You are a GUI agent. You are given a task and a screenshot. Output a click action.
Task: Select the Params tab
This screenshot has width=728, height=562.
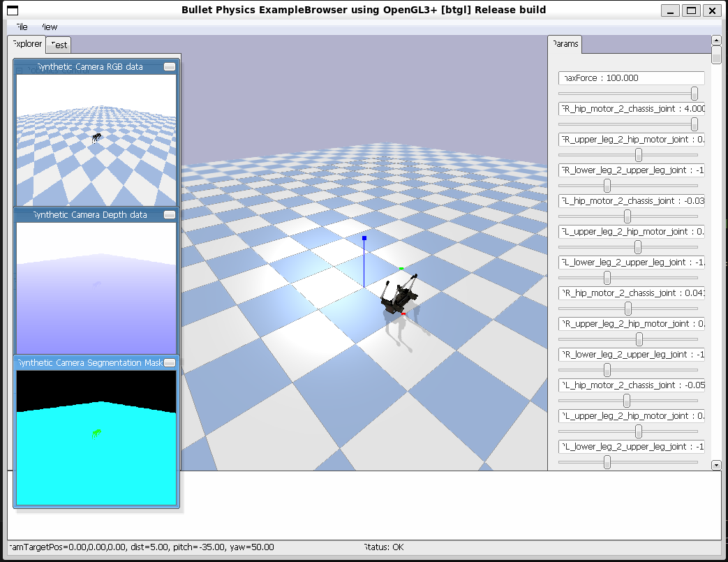click(565, 44)
